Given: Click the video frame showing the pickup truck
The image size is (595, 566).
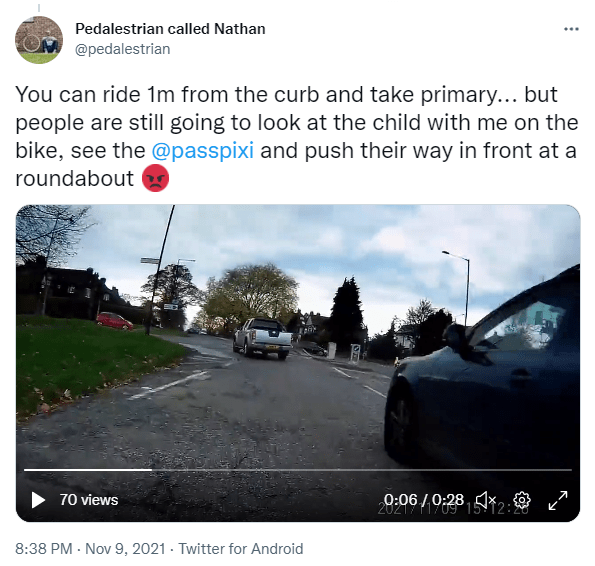Looking at the screenshot, I should click(x=262, y=338).
